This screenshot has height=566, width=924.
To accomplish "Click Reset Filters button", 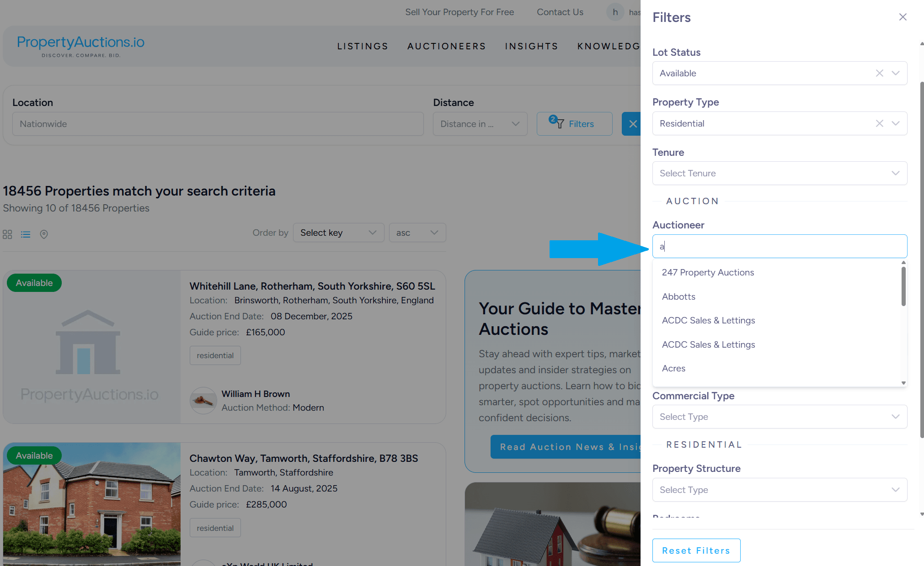I will (x=696, y=550).
